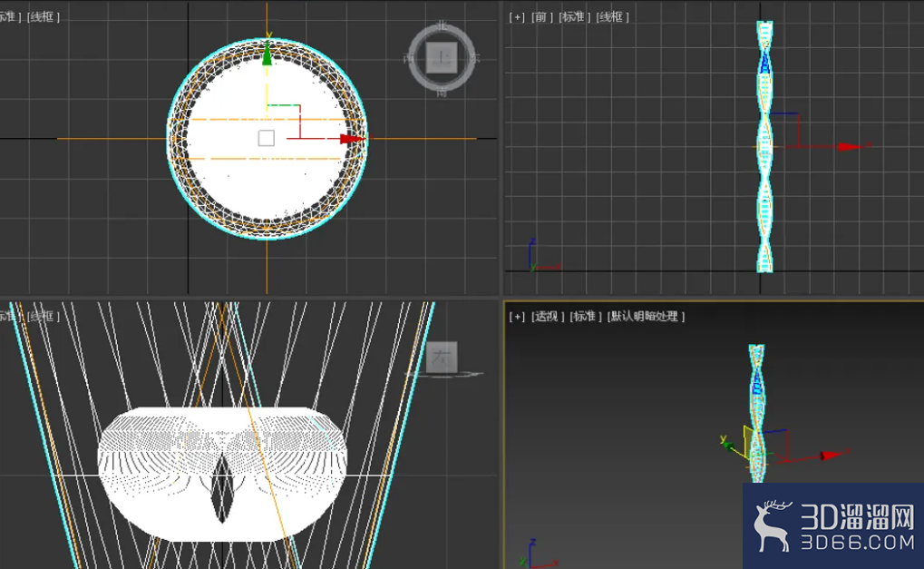Click the 北 compass label on ViewCube
The image size is (924, 569).
click(x=442, y=25)
